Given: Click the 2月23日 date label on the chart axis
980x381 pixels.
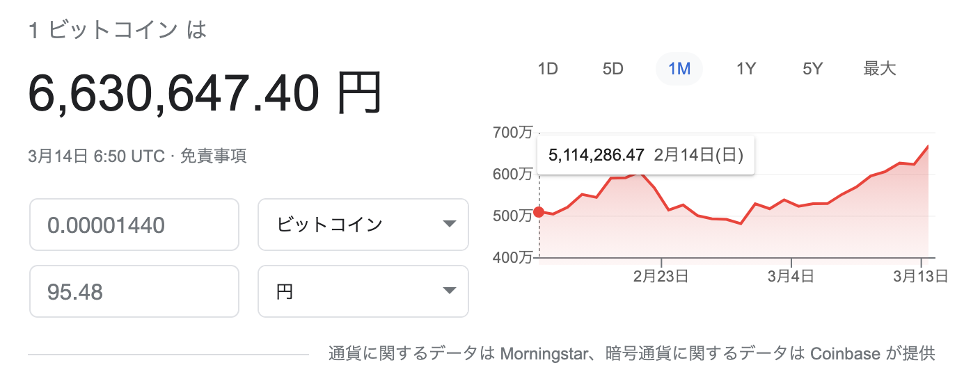Looking at the screenshot, I should click(x=661, y=277).
